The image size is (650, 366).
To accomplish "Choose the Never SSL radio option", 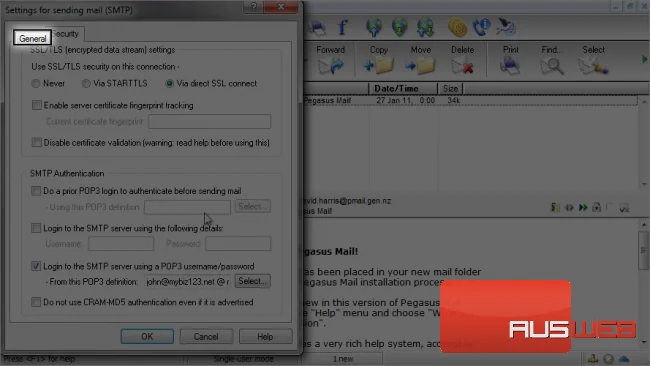I will point(36,84).
